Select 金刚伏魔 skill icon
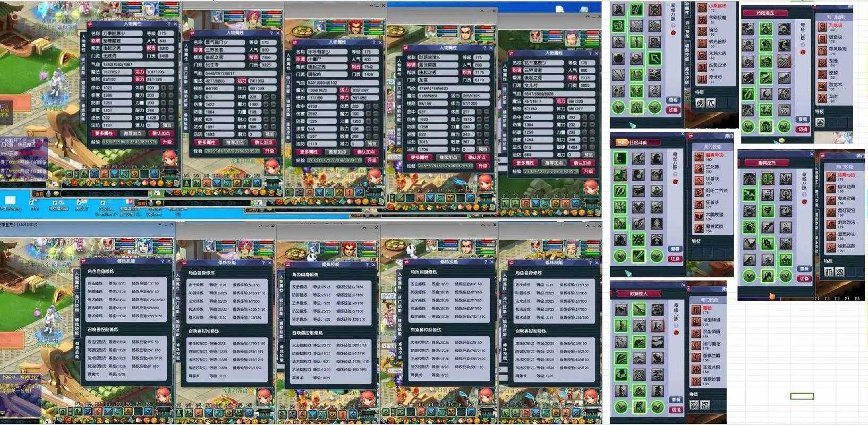Screen dimensions: 868x425 tap(702, 19)
